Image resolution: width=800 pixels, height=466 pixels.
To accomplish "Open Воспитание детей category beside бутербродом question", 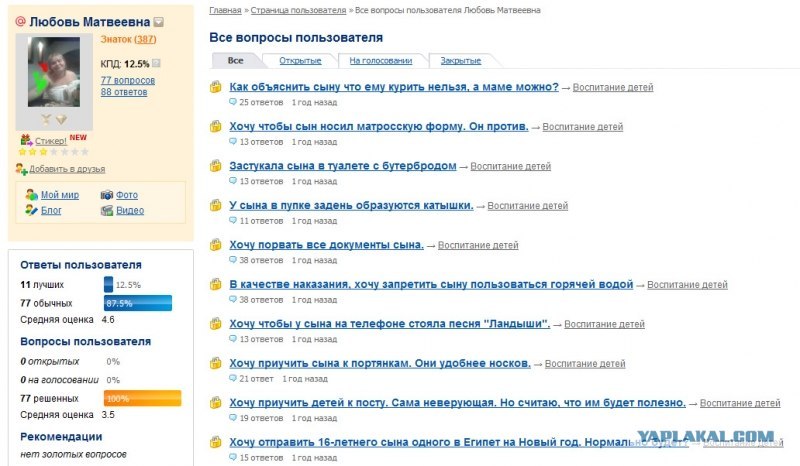I will pos(511,166).
